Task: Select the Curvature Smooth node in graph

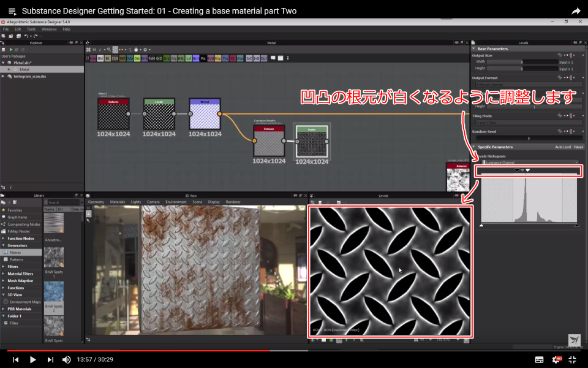Action: coord(269,141)
